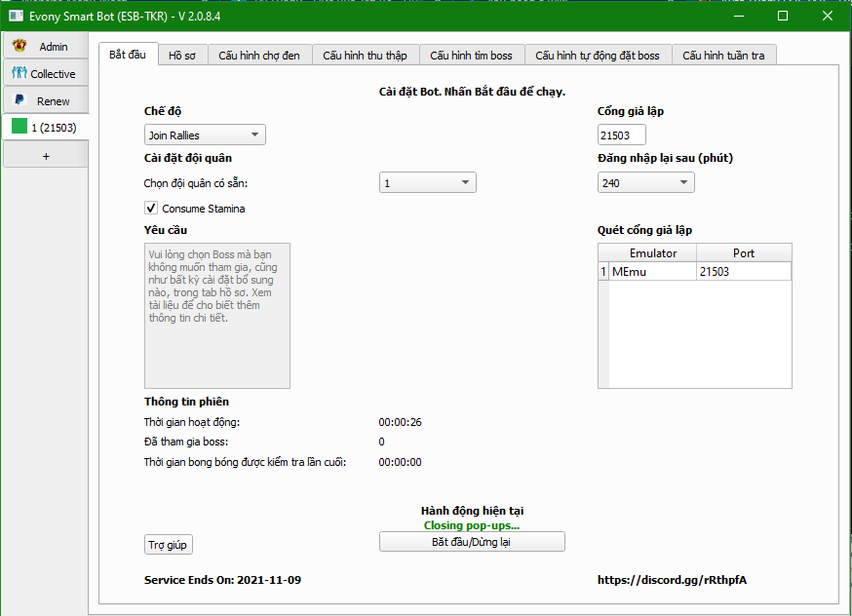Select the MEmu row in emulator table
Screen dimensions: 852x616
point(651,272)
